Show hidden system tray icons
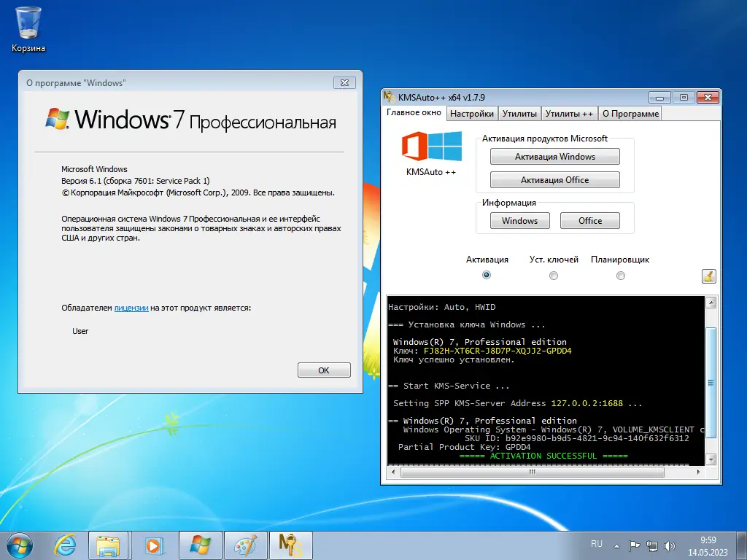The height and width of the screenshot is (560, 747). (x=617, y=545)
